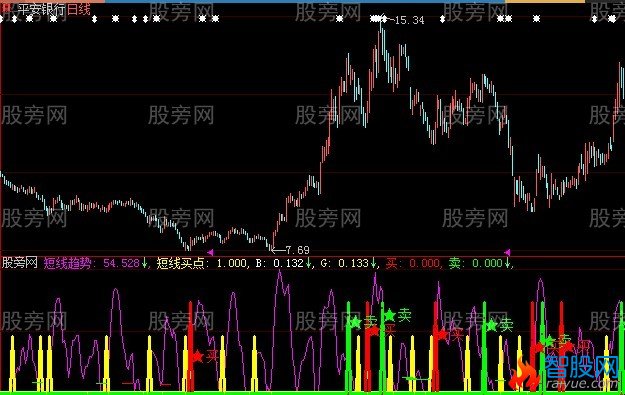This screenshot has height=395, width=625.
Task: Click the 短线趋势: 54.528 indicator readout
Action: point(95,263)
